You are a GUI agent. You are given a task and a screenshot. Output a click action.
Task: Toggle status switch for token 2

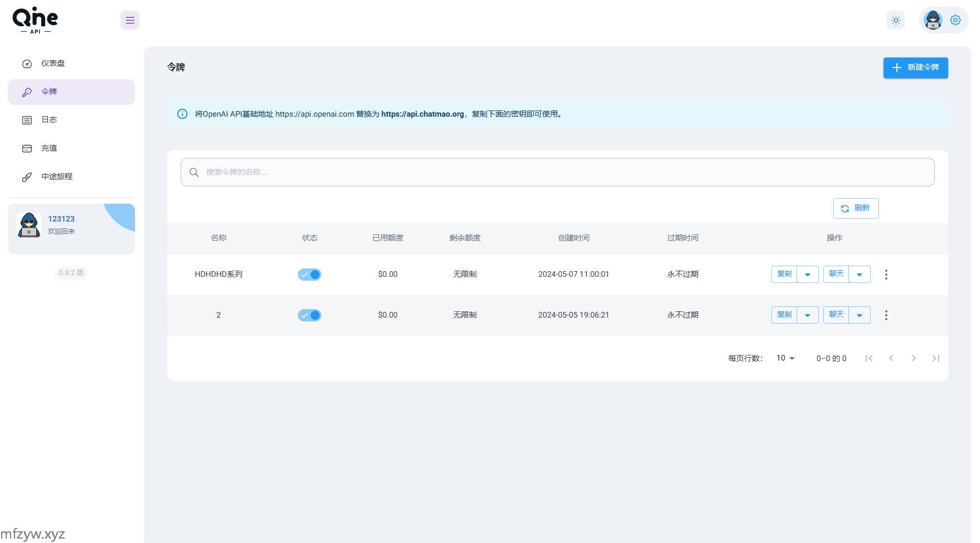click(x=310, y=315)
